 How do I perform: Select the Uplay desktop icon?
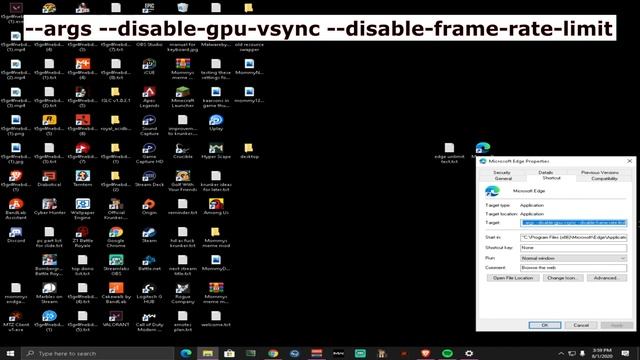tap(216, 122)
